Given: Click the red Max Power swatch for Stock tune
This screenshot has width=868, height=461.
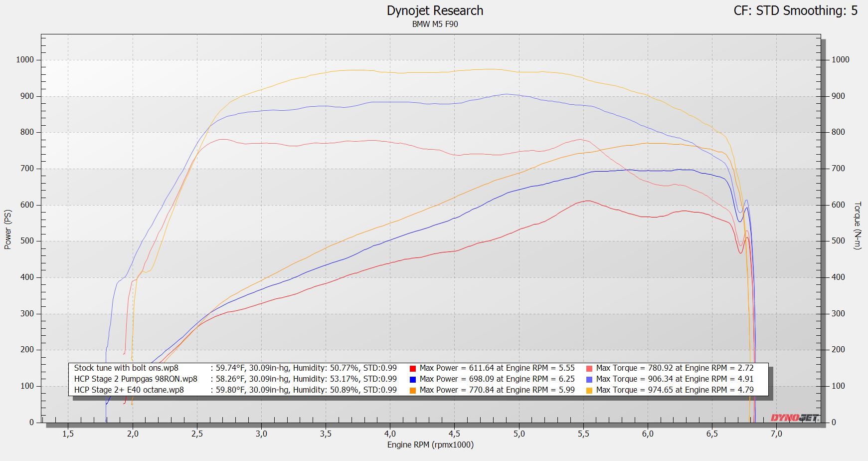Looking at the screenshot, I should coord(413,369).
